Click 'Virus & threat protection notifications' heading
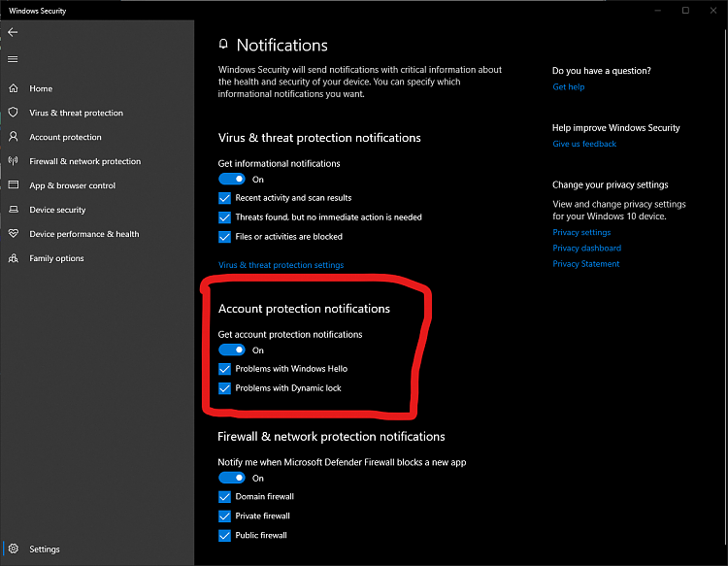Screen dimensions: 728x566 coord(319,138)
